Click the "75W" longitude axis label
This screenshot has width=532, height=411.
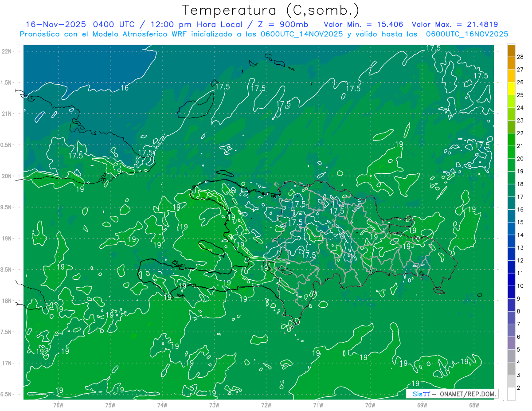click(x=110, y=405)
